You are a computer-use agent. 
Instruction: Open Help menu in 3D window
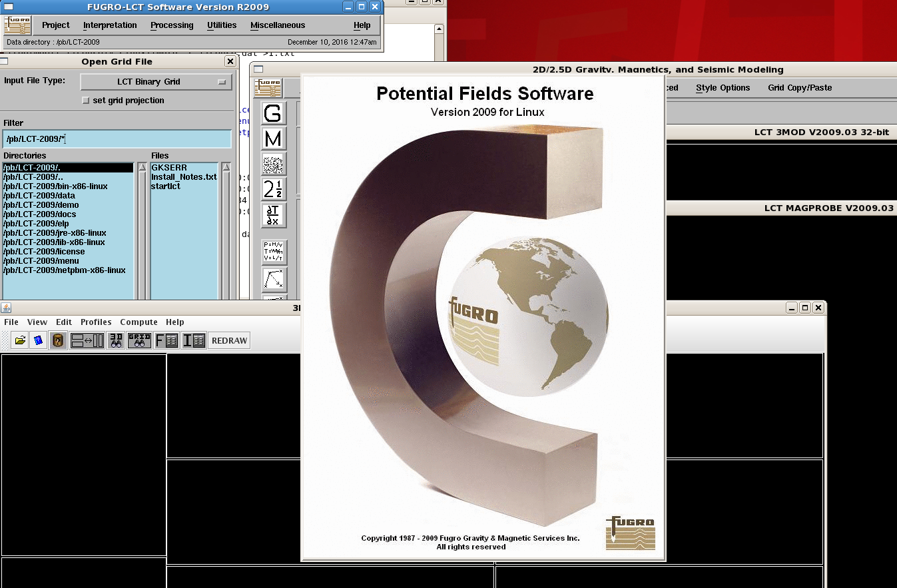click(x=175, y=322)
